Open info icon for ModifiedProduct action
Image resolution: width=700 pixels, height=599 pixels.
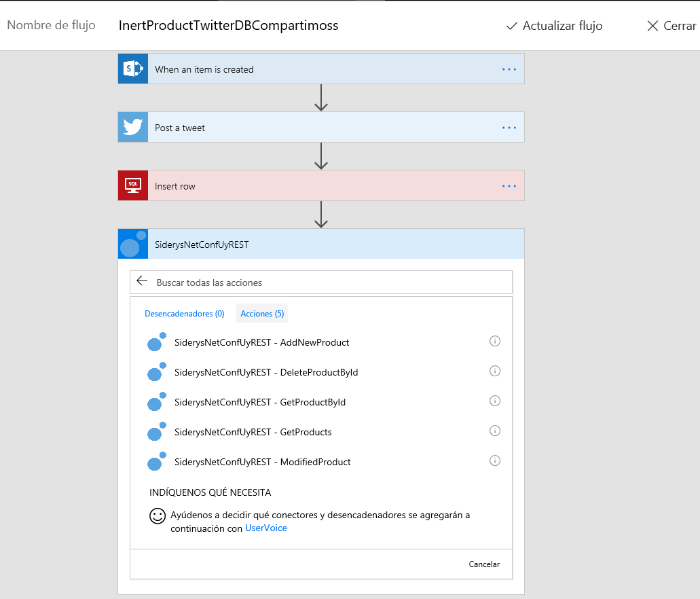pos(495,460)
